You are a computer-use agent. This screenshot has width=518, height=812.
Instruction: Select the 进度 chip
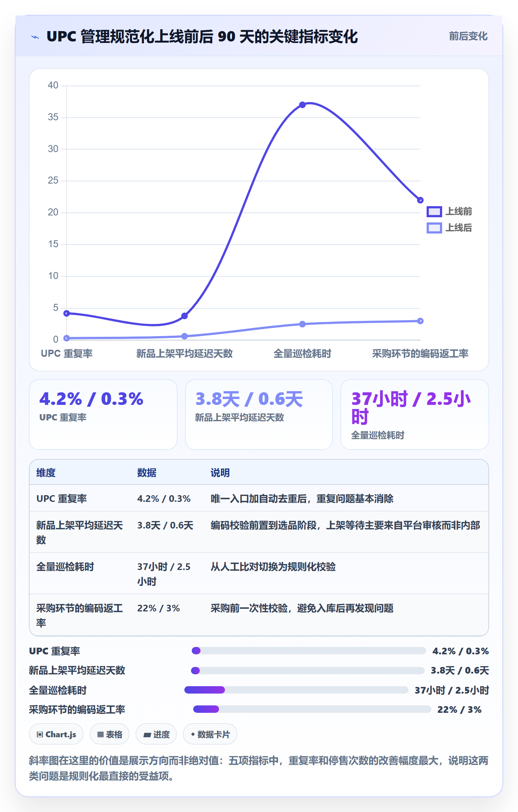(x=156, y=734)
